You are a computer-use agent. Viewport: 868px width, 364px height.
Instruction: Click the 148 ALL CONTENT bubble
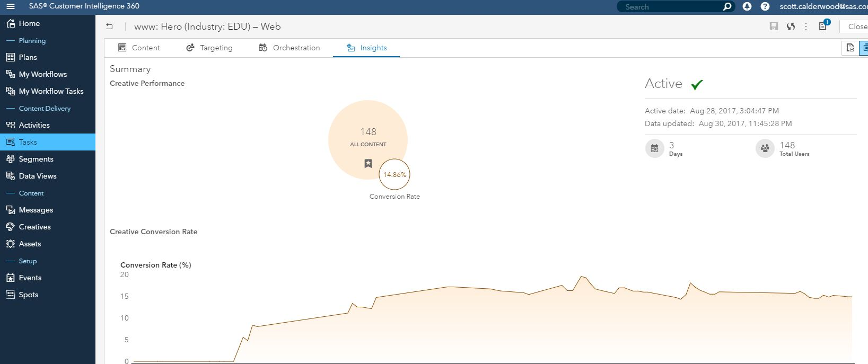point(368,139)
